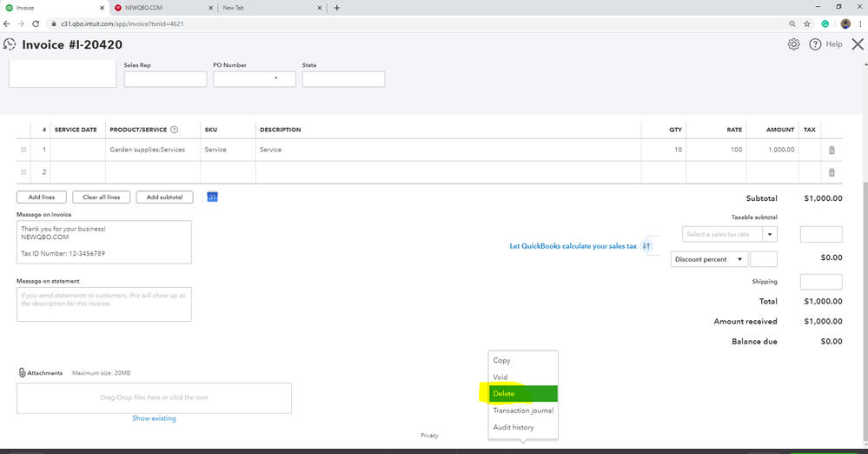868x454 pixels.
Task: Grab the drag handle of line 1
Action: [x=23, y=150]
